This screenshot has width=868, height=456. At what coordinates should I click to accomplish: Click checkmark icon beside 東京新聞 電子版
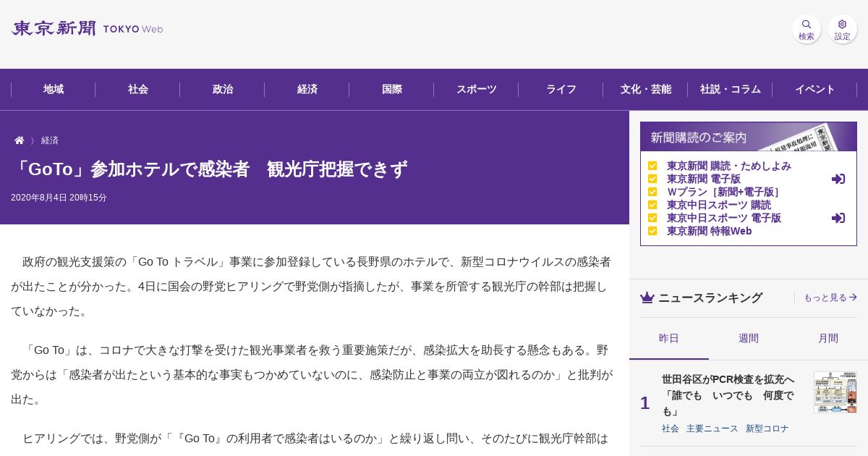(x=652, y=179)
